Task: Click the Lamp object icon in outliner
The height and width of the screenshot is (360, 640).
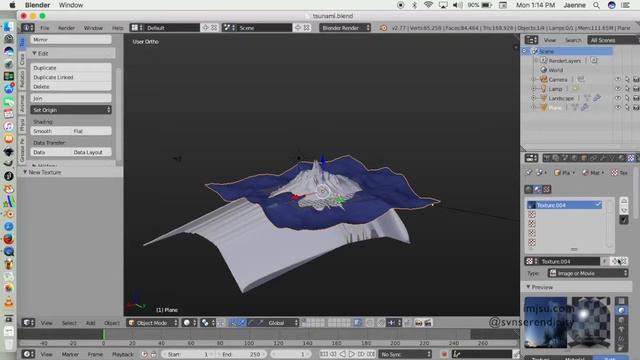Action: point(544,89)
